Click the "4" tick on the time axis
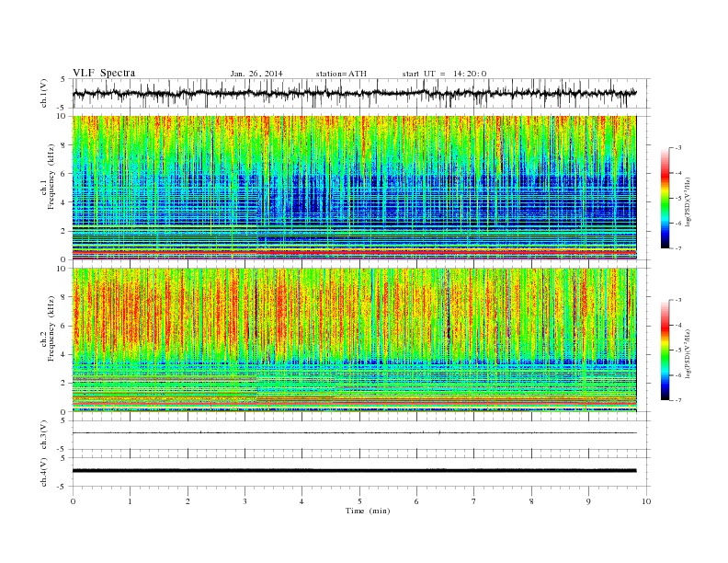728x563 pixels. pyautogui.click(x=301, y=501)
